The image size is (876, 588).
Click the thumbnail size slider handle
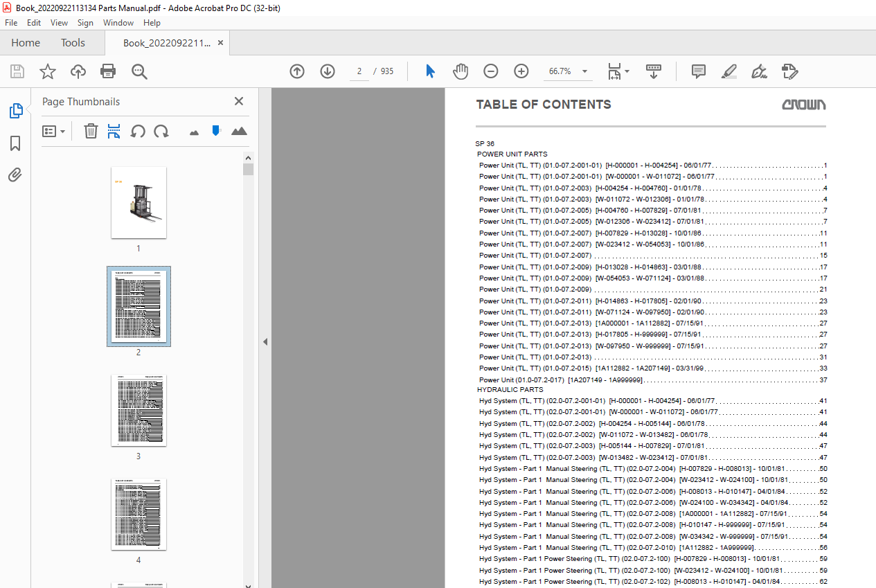216,130
